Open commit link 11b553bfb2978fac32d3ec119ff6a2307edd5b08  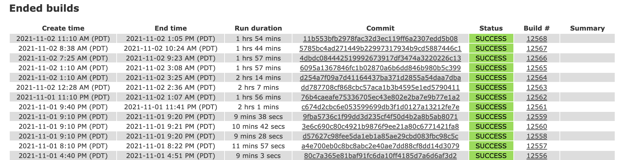[380, 39]
